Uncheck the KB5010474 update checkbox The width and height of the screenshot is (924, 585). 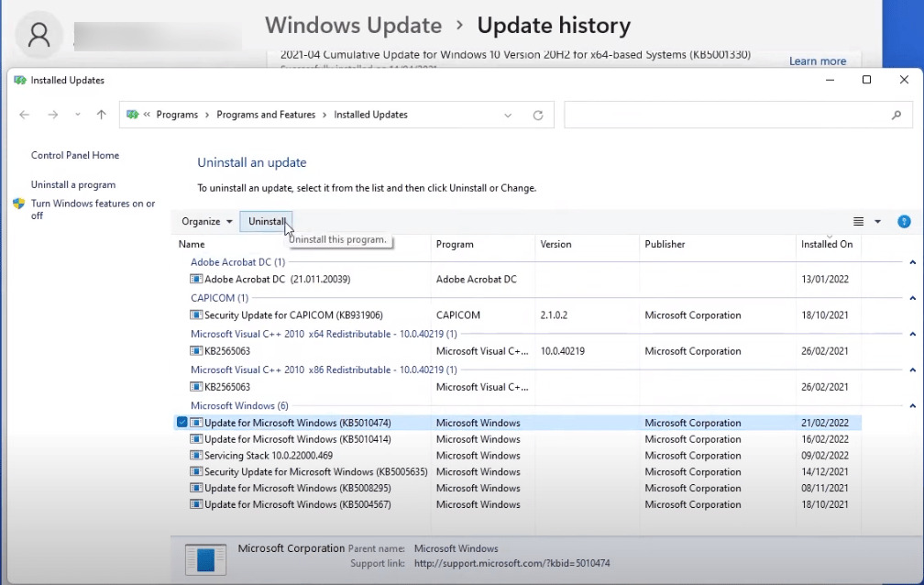click(x=181, y=423)
